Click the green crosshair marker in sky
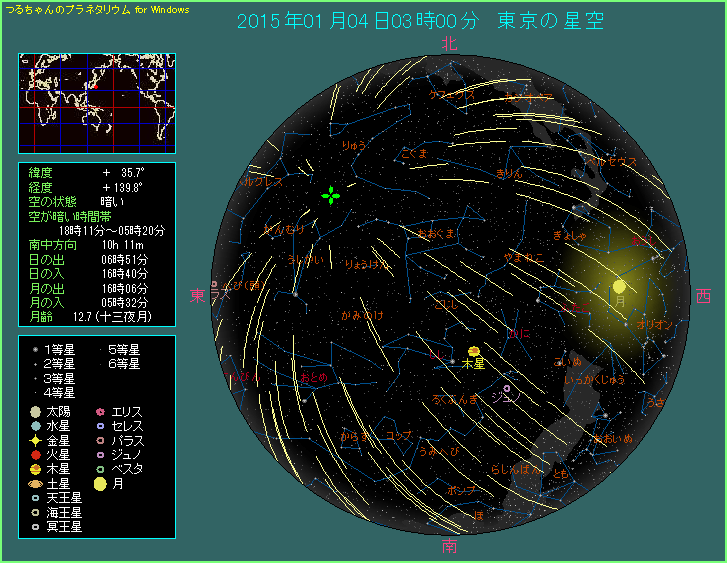The image size is (727, 563). pyautogui.click(x=330, y=195)
